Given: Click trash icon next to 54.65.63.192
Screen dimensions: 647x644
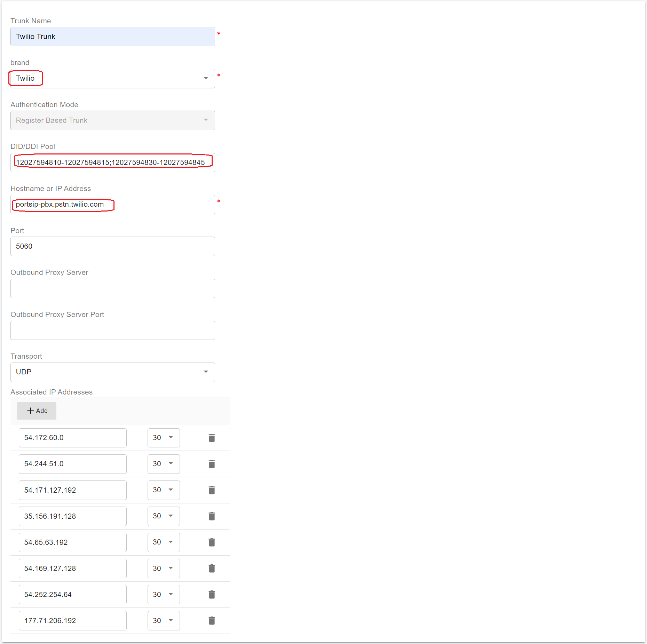Looking at the screenshot, I should (212, 542).
